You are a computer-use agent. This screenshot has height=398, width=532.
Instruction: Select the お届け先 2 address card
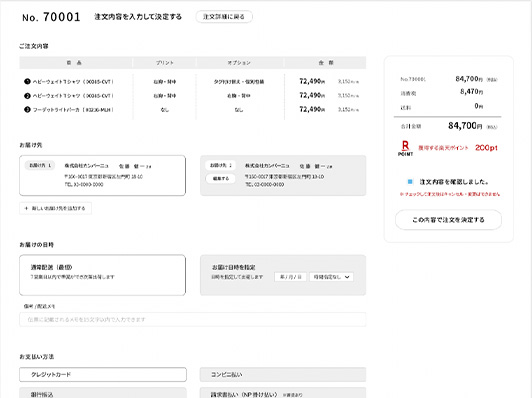coord(283,175)
